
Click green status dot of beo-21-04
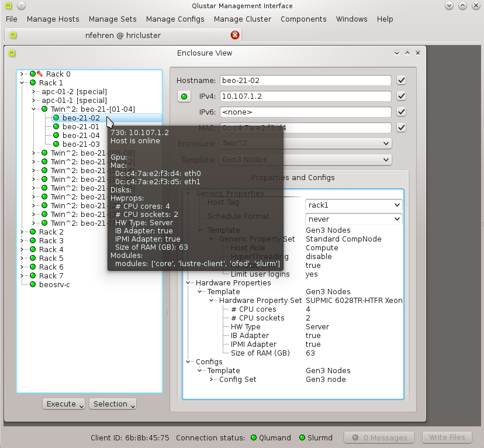click(56, 135)
